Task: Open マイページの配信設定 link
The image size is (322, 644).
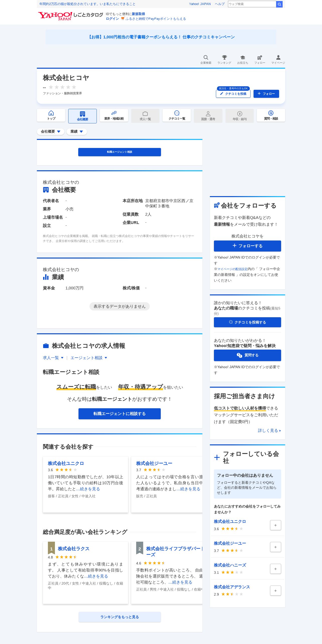Action: click(232, 269)
